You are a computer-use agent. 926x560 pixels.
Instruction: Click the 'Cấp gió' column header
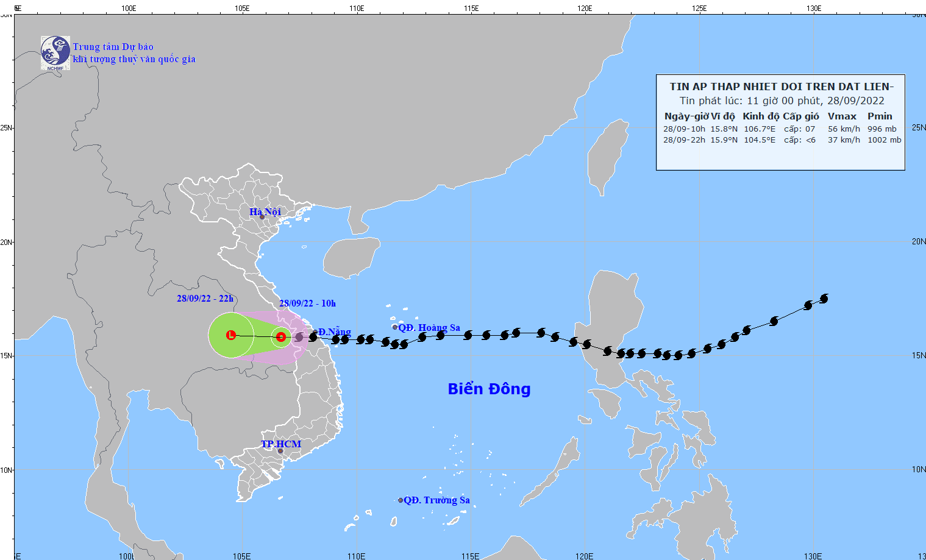point(801,116)
